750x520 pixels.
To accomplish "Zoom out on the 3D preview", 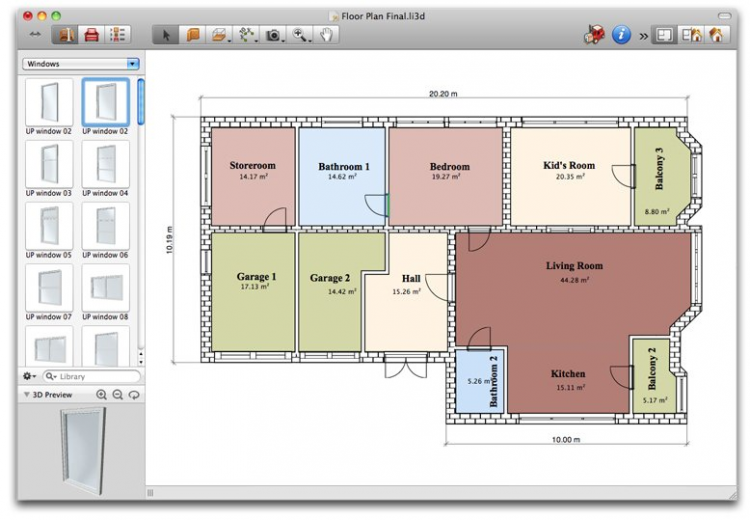I will pos(117,395).
